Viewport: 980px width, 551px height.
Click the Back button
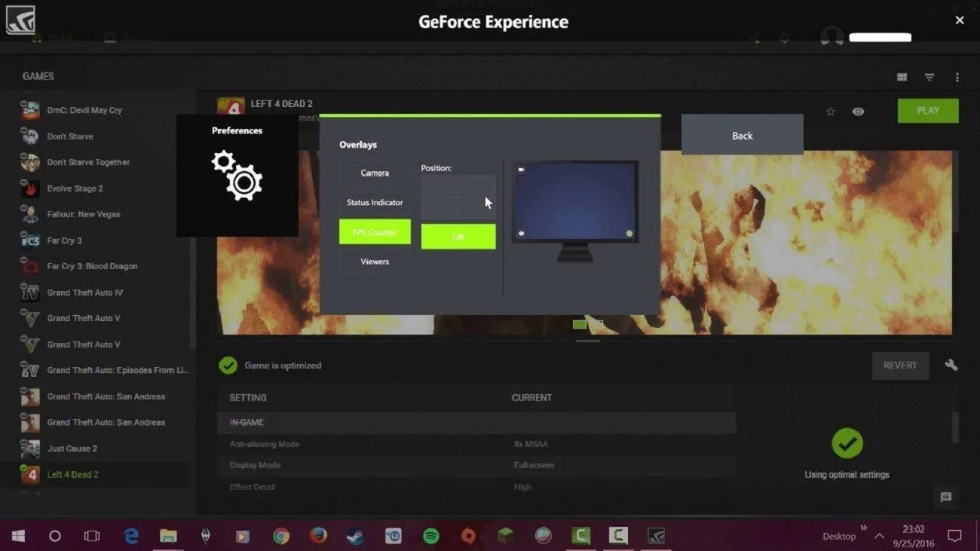[743, 136]
